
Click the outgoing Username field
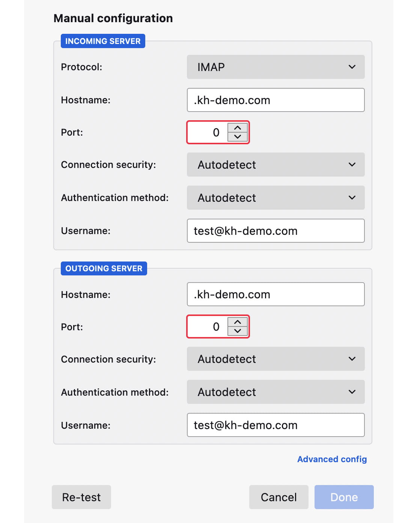[x=275, y=425]
